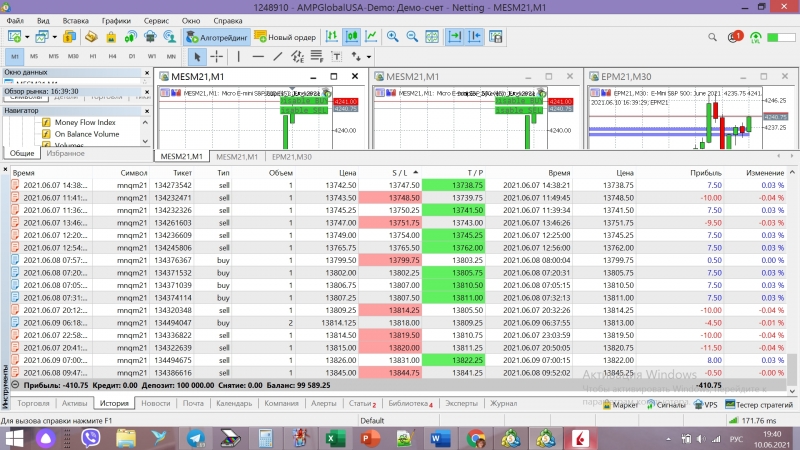Select the H1 timeframe
This screenshot has width=800, height=450.
[x=93, y=56]
